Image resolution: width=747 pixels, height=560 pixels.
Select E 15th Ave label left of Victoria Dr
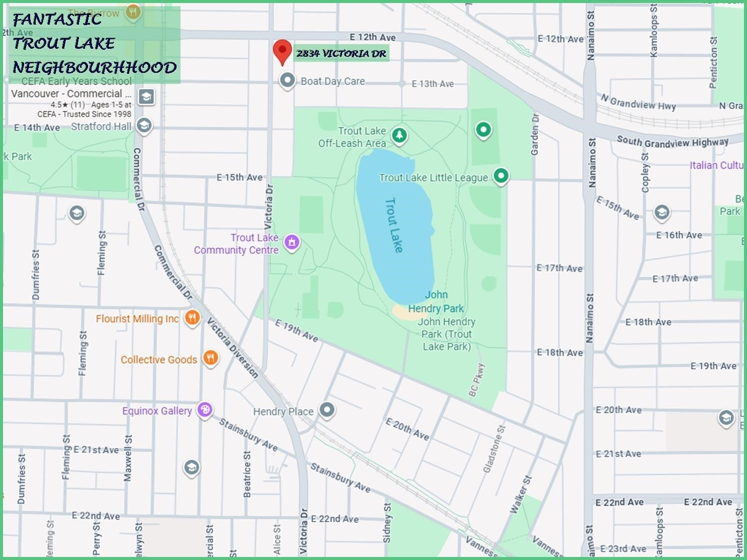click(239, 177)
